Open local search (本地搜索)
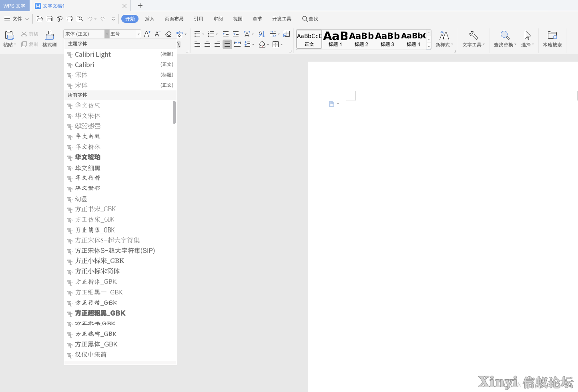 tap(552, 39)
